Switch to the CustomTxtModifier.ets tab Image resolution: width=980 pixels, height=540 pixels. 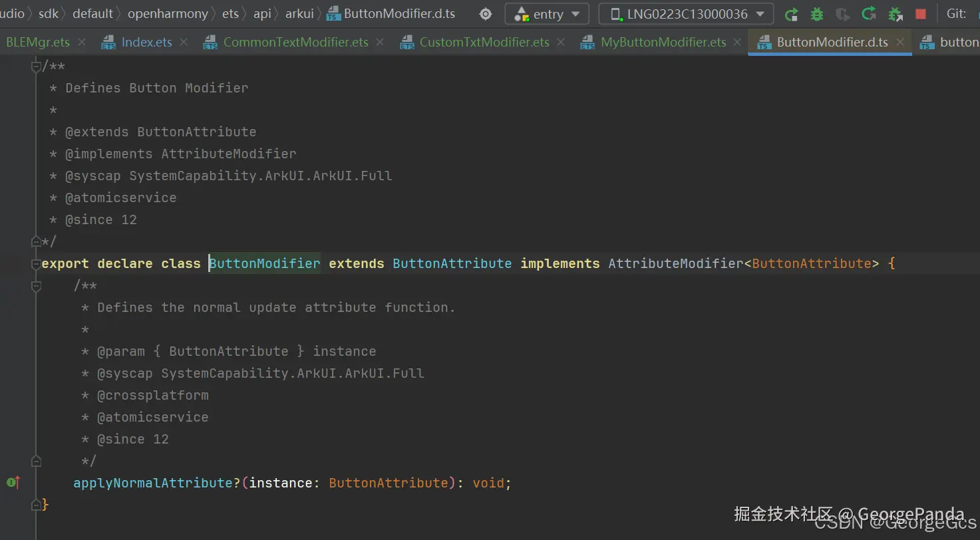[x=484, y=42]
